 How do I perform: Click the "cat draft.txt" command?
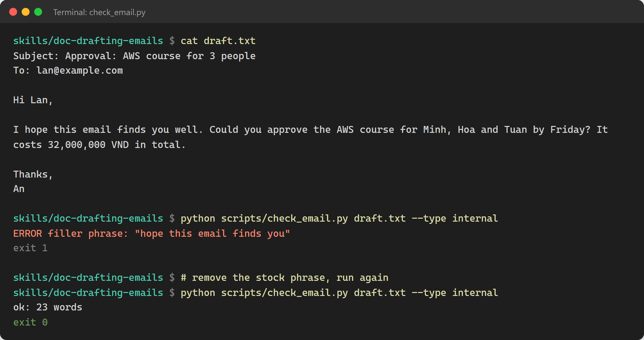(218, 41)
